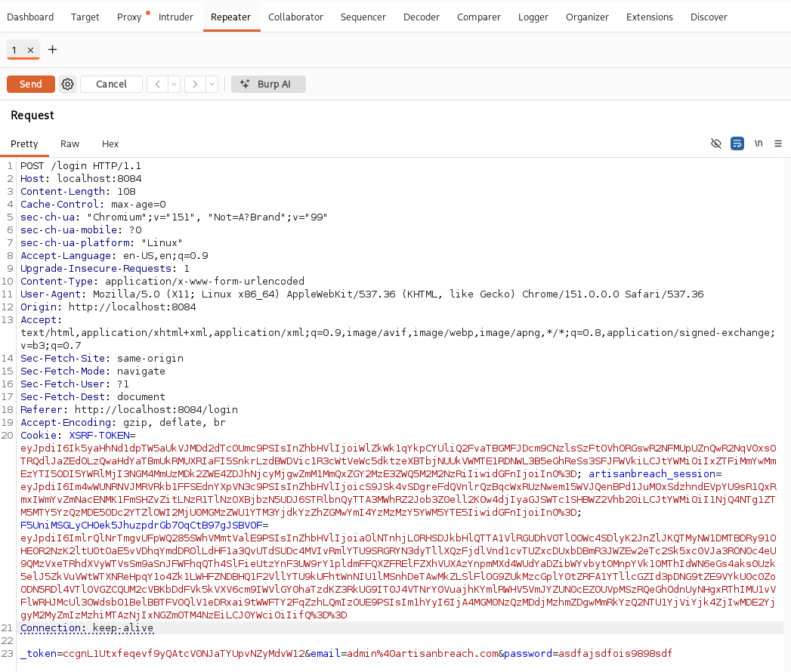Image resolution: width=791 pixels, height=672 pixels.
Task: Click the Cancel button
Action: click(112, 85)
